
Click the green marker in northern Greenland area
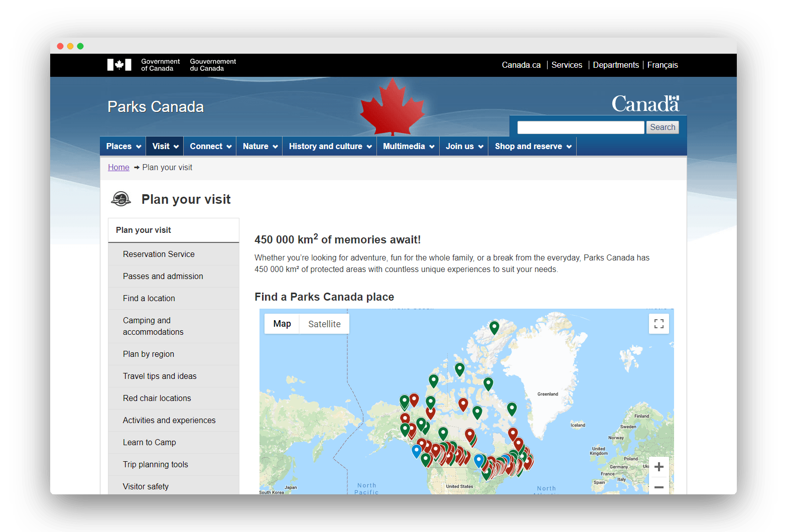(x=494, y=328)
